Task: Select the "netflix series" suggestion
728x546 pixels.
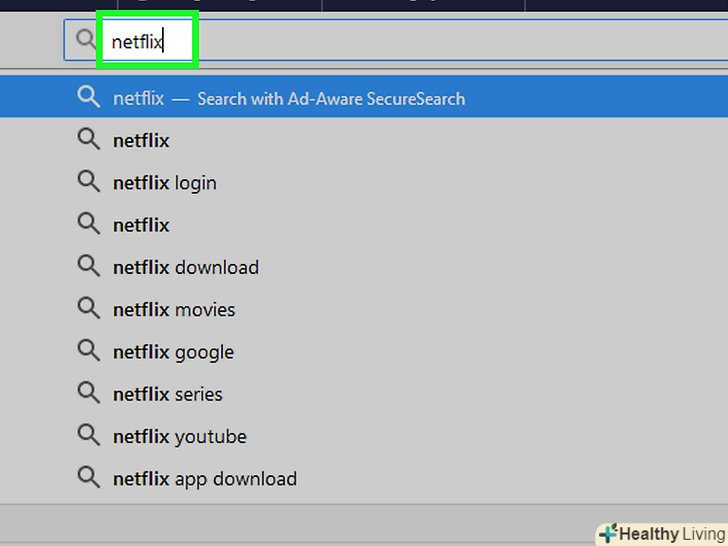Action: [x=168, y=394]
